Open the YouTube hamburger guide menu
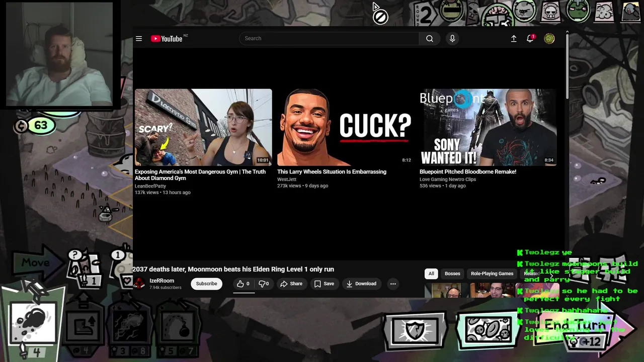644x362 pixels. tap(139, 39)
